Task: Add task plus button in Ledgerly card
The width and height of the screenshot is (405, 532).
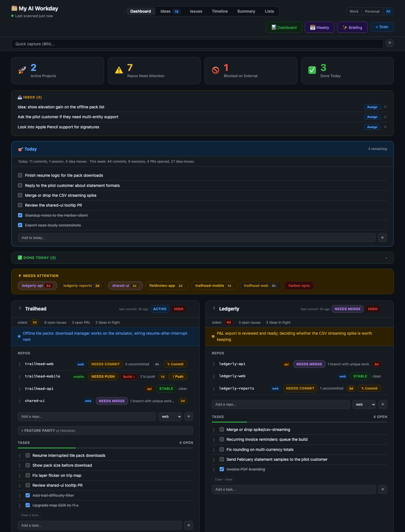Action: [x=383, y=489]
